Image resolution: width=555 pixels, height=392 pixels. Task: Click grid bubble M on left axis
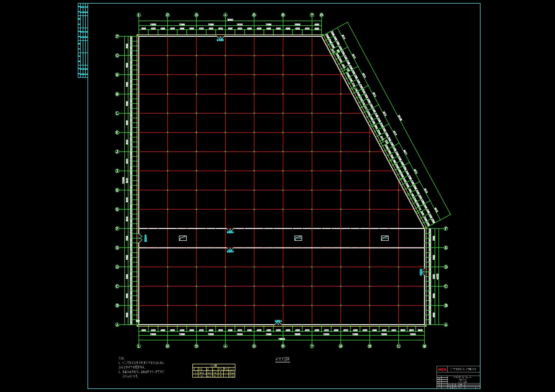[117, 94]
